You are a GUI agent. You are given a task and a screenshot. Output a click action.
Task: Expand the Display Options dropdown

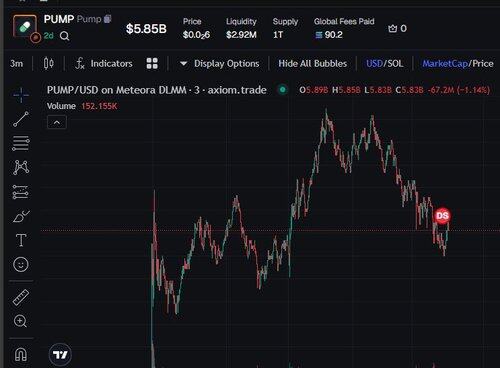[220, 63]
